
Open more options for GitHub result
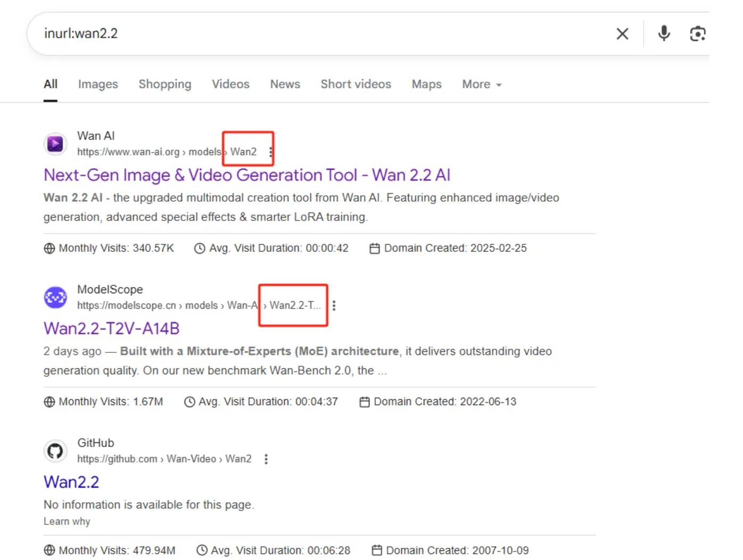(266, 459)
